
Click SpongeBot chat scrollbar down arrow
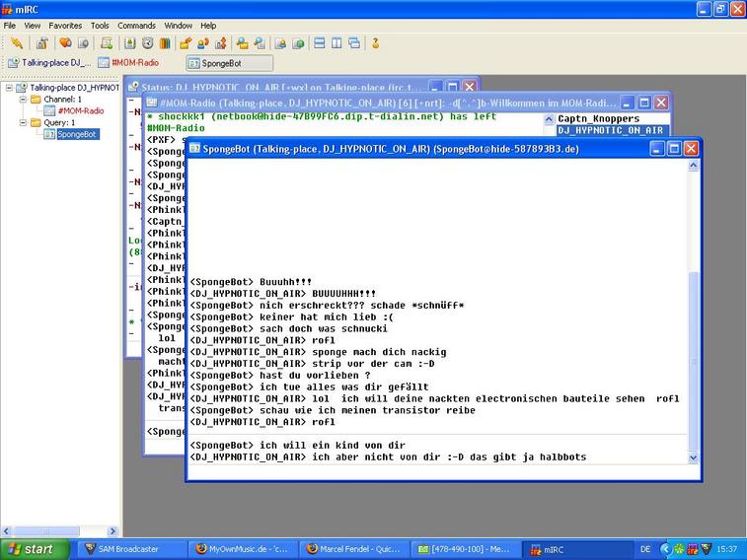coord(692,457)
